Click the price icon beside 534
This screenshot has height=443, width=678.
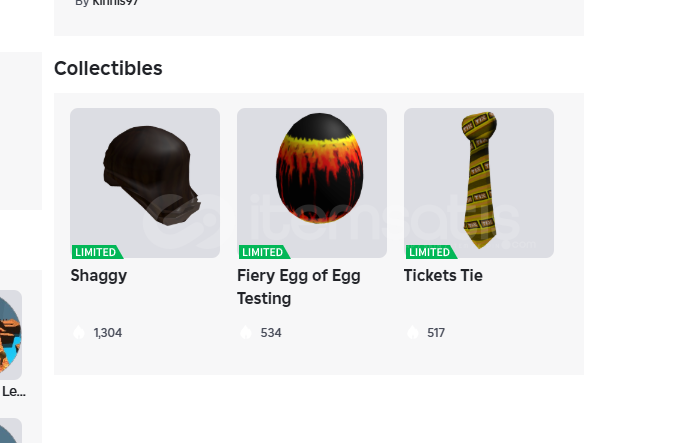point(246,332)
